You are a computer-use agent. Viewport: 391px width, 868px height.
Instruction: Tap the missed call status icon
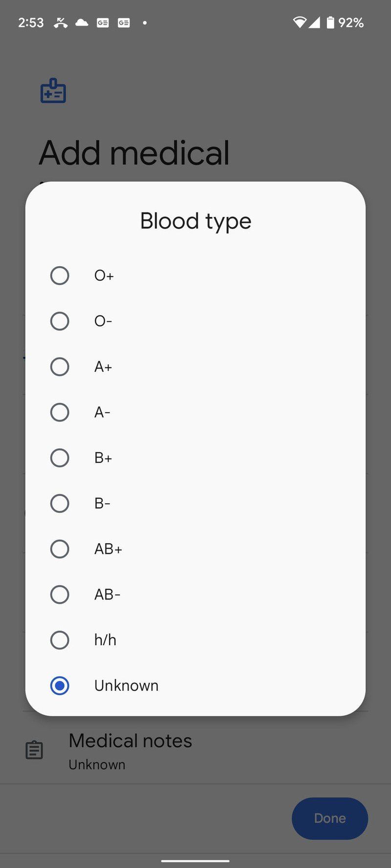[61, 22]
